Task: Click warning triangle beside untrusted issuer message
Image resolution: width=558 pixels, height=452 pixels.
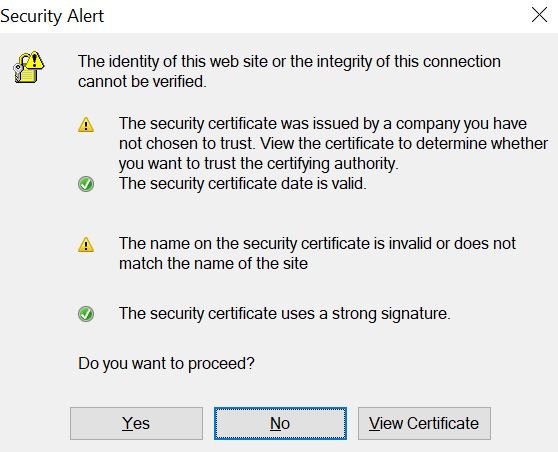Action: tap(86, 125)
